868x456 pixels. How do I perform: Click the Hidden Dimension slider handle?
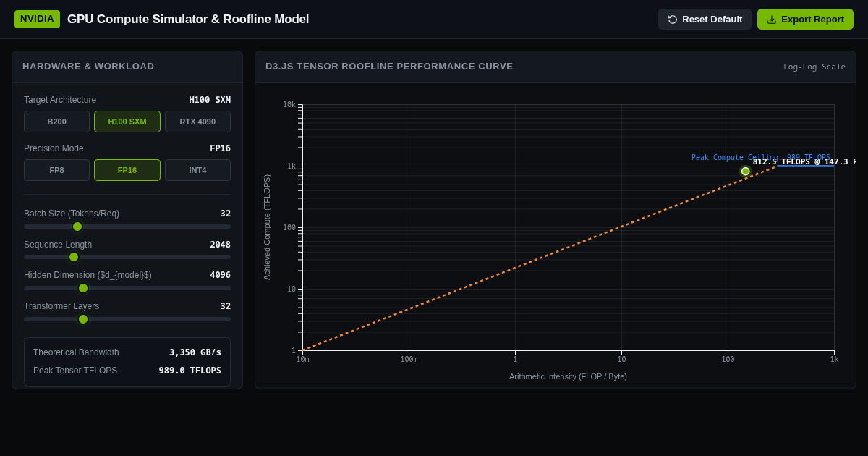[x=83, y=288]
